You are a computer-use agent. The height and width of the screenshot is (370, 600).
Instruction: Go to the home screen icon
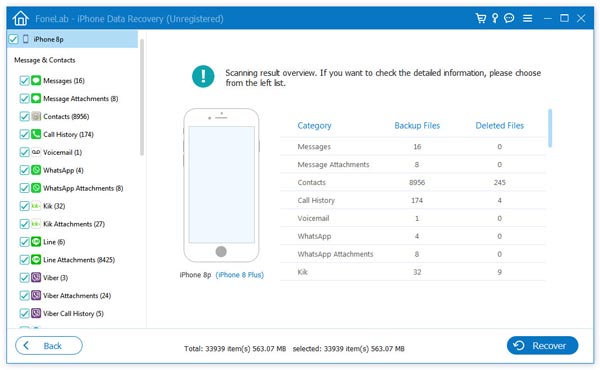pyautogui.click(x=20, y=18)
